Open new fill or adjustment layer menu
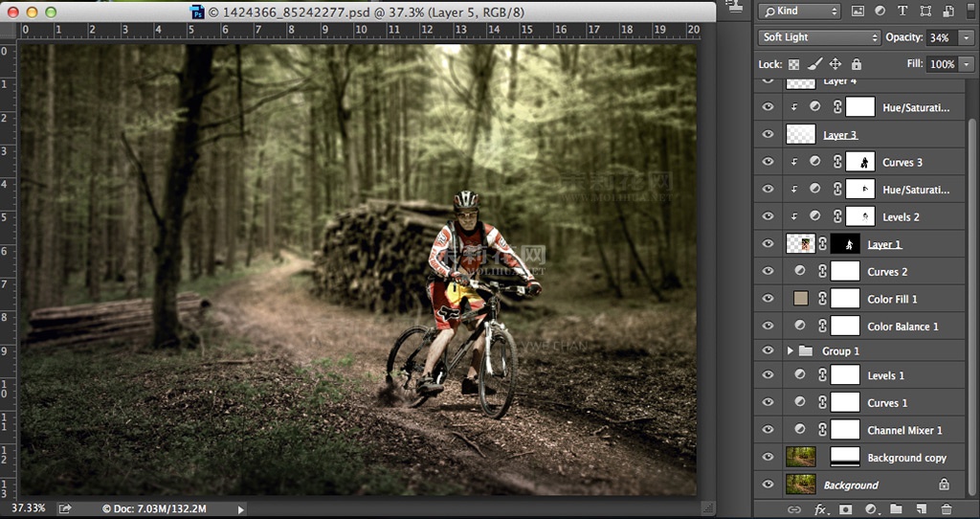The height and width of the screenshot is (519, 980). click(x=871, y=509)
